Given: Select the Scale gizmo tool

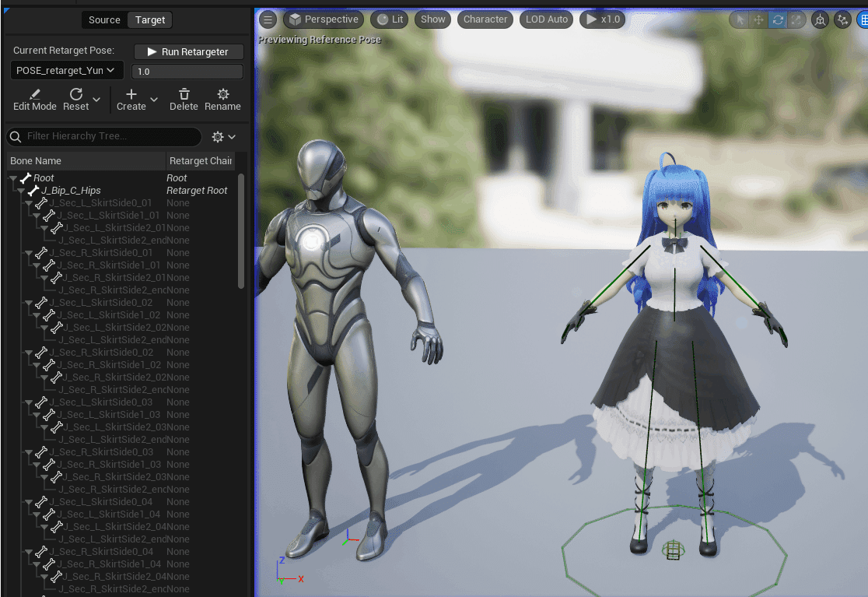Looking at the screenshot, I should [x=796, y=19].
